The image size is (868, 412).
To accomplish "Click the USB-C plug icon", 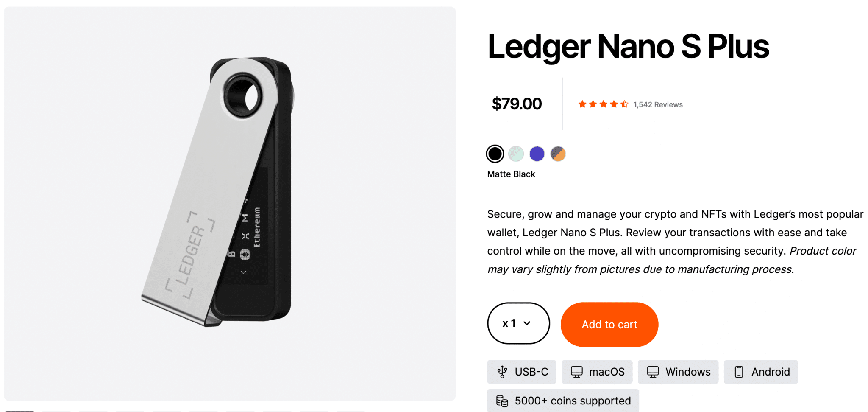I will coord(503,372).
